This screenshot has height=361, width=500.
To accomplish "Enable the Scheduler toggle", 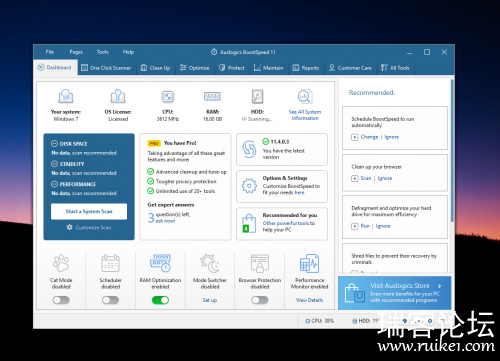I will [110, 300].
